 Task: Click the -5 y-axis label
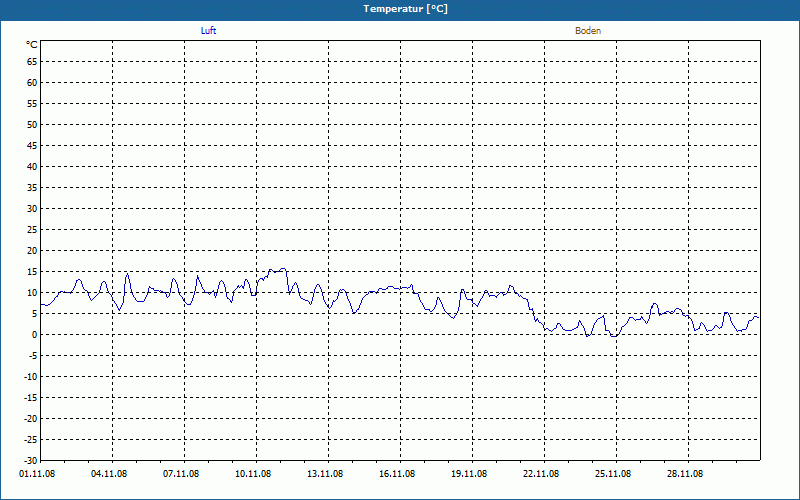coord(32,356)
